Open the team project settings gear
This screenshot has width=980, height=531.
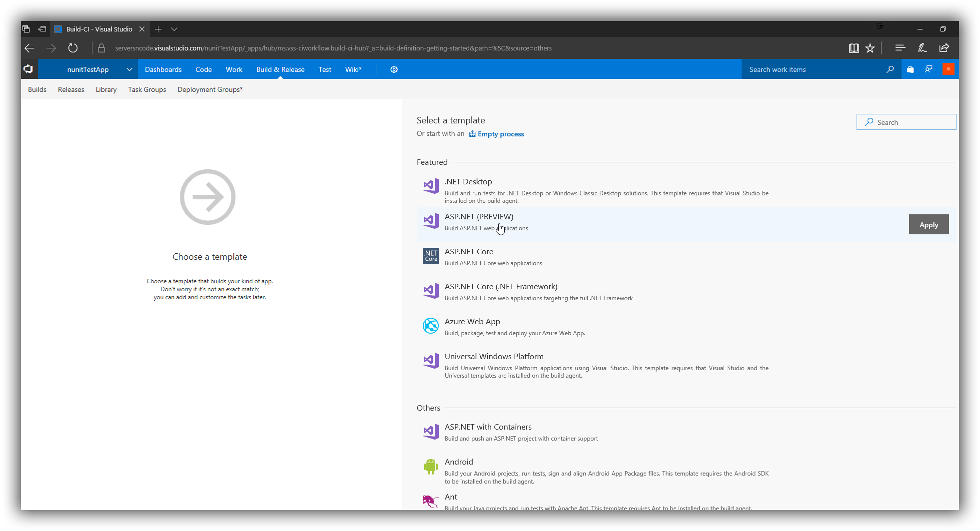[394, 69]
